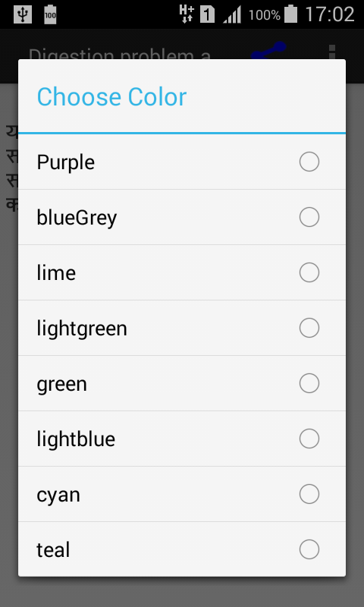This screenshot has width=364, height=607.
Task: Tap the 17:02 clock in status bar
Action: (330, 14)
